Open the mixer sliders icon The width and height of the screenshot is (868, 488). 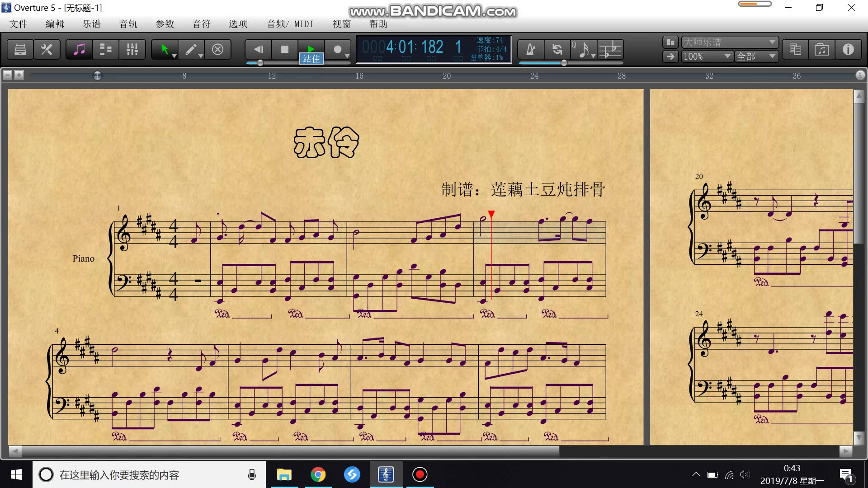132,49
